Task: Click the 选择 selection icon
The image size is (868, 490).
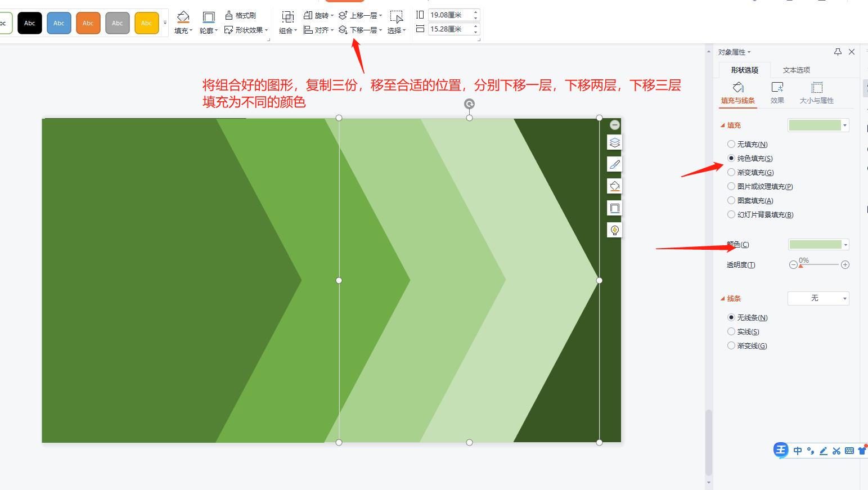Action: click(397, 17)
